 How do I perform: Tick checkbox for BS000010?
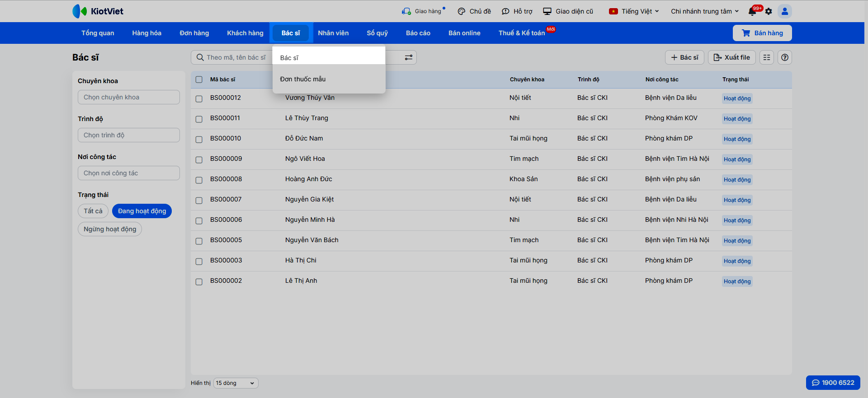(x=199, y=139)
